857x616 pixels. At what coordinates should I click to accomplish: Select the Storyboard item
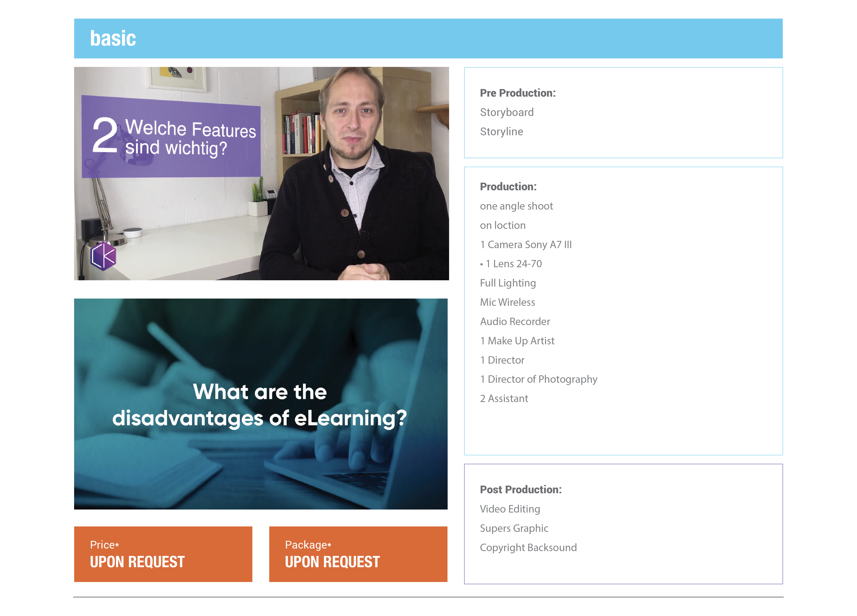click(507, 112)
